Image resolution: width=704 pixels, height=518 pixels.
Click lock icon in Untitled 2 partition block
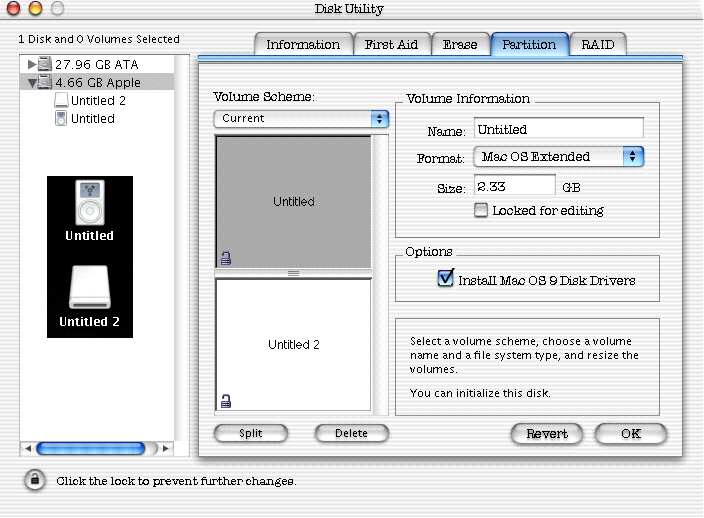(x=225, y=401)
